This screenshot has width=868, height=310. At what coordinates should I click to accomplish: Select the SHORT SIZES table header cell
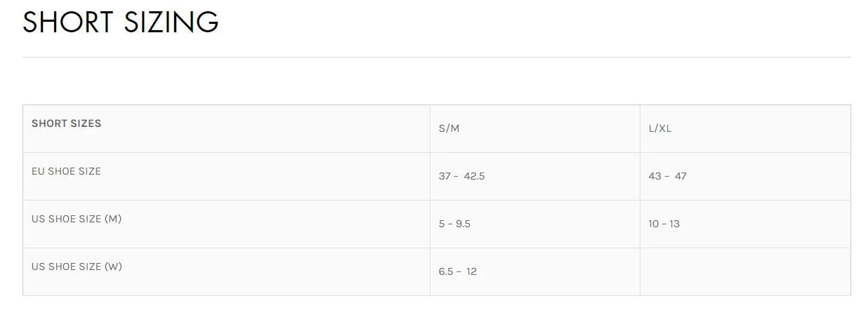(66, 123)
